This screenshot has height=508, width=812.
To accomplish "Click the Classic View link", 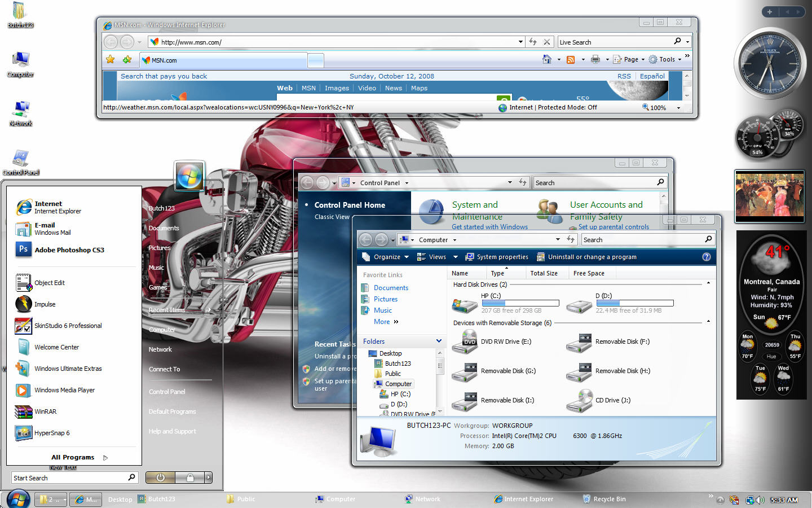I will click(332, 217).
